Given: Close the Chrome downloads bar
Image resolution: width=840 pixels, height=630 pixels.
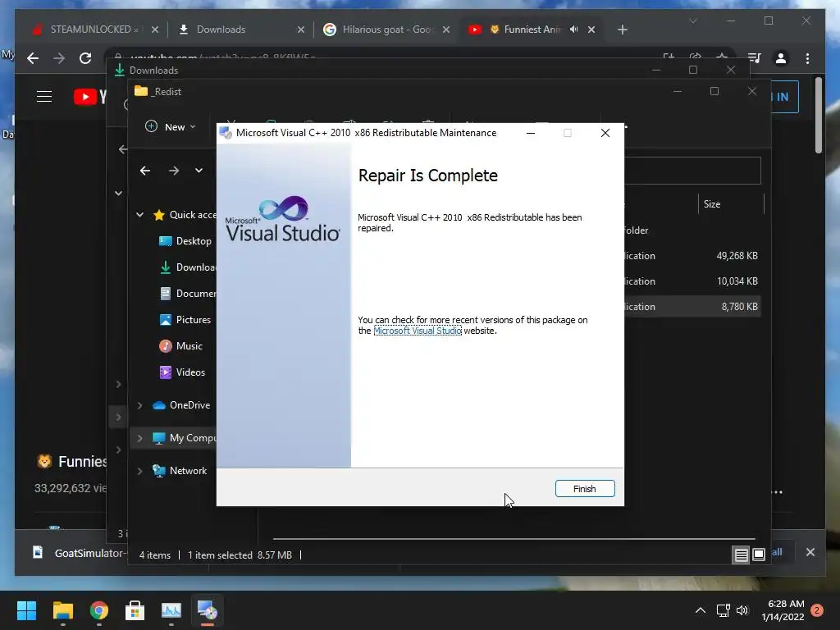Looking at the screenshot, I should pyautogui.click(x=810, y=552).
